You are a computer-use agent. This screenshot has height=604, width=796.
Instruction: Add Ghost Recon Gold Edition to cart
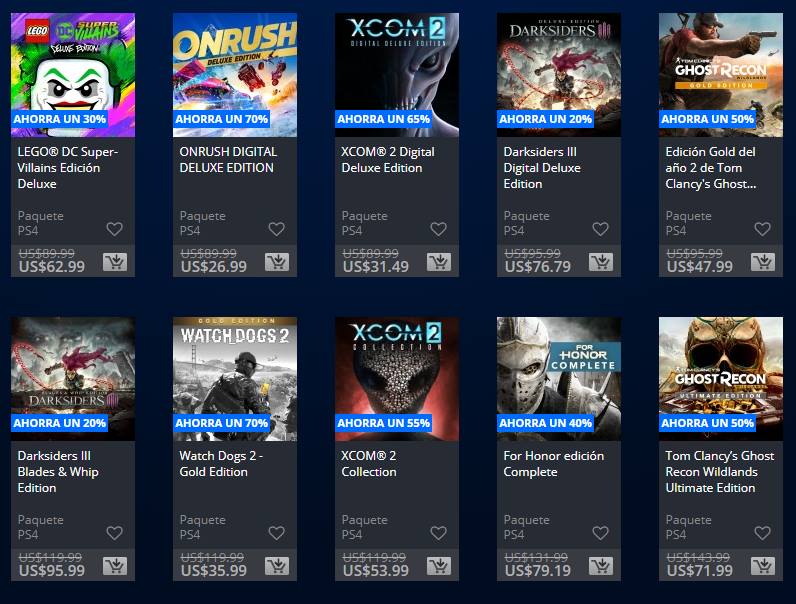click(762, 262)
